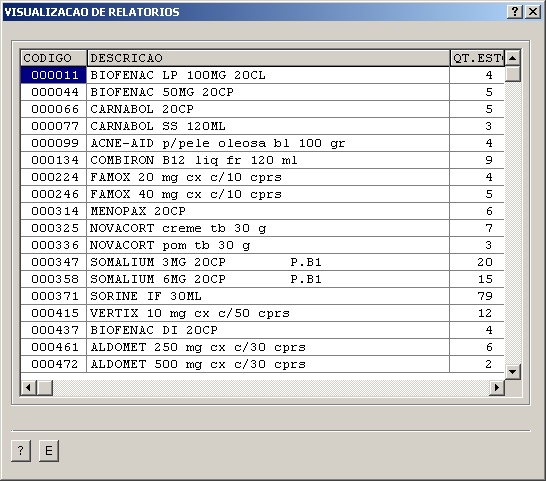546x481 pixels.
Task: Select code cell 000336
Action: [54, 245]
